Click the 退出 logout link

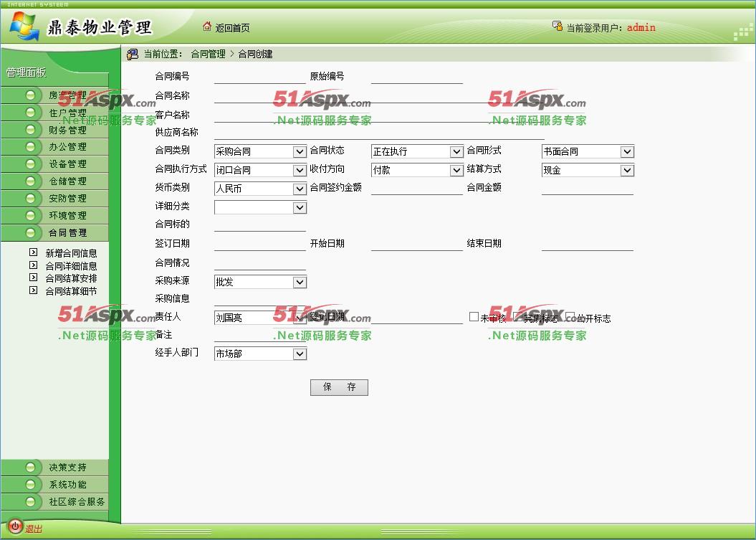click(34, 529)
